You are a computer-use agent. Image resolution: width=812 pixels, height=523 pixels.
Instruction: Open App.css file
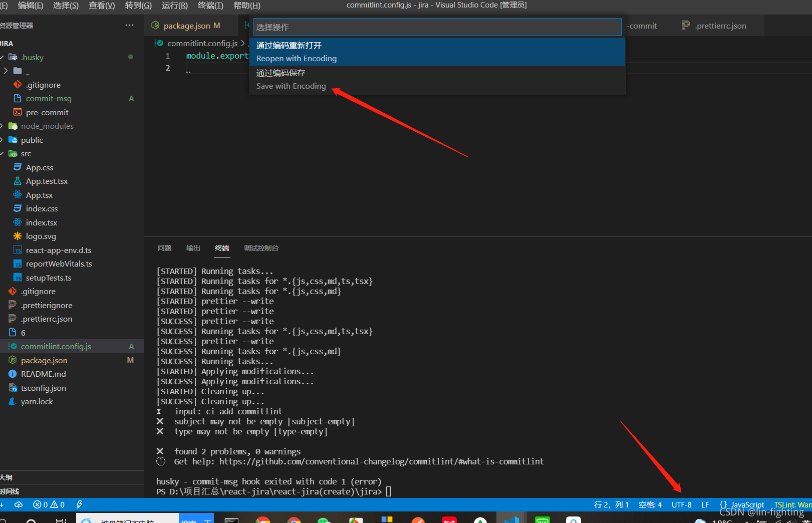click(40, 167)
